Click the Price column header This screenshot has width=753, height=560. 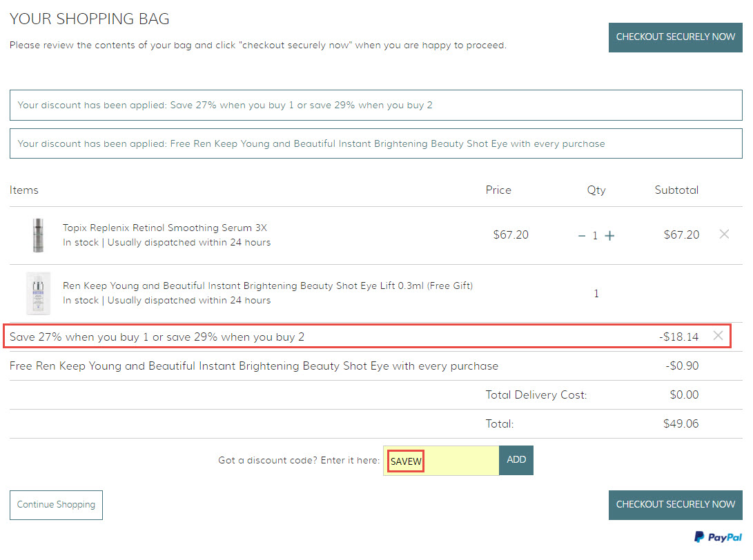click(x=498, y=190)
